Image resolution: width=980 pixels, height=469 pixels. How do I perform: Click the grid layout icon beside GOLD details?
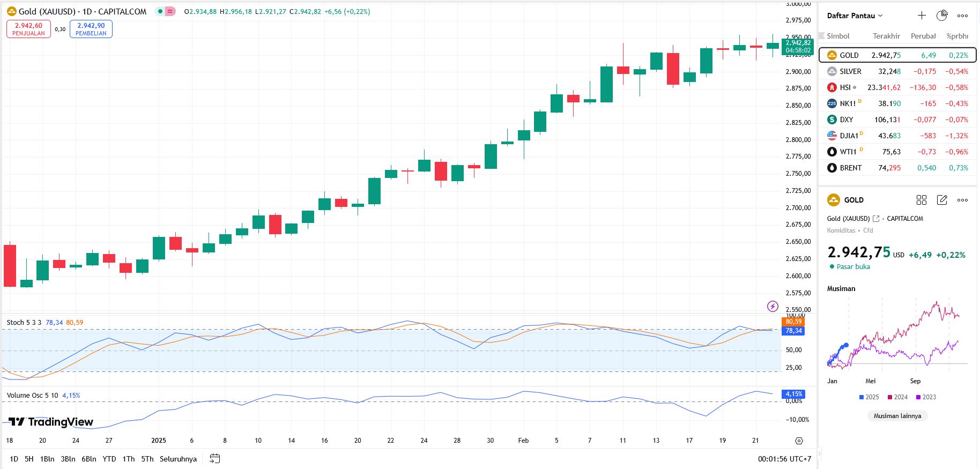922,200
